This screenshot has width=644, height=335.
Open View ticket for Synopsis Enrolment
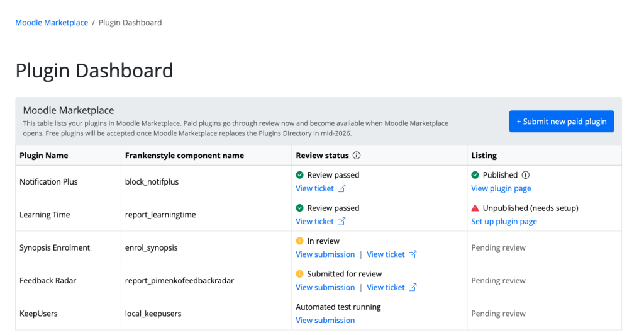pos(386,254)
